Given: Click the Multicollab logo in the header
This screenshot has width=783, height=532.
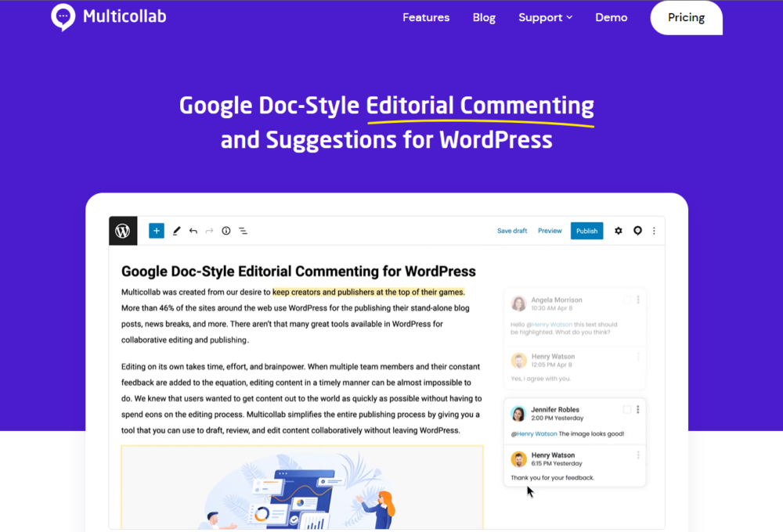Looking at the screenshot, I should (109, 16).
